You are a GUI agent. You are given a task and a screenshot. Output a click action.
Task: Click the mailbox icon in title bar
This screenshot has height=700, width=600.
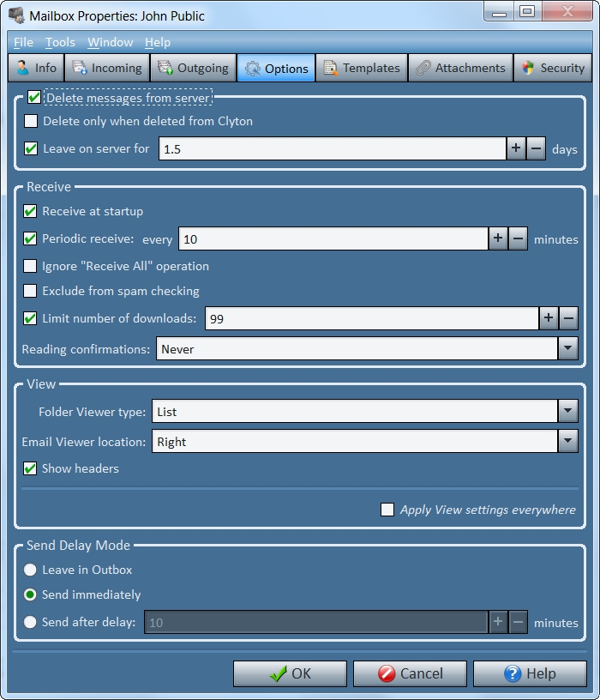[x=16, y=15]
